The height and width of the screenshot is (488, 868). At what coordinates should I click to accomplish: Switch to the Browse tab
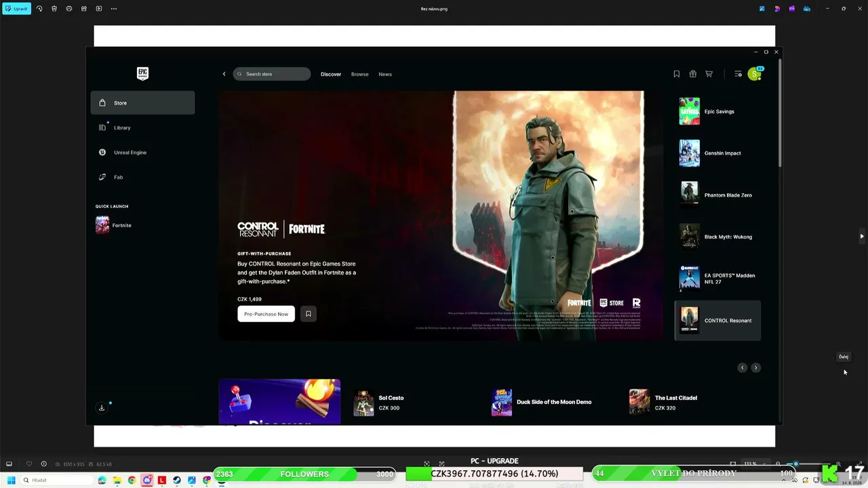360,74
